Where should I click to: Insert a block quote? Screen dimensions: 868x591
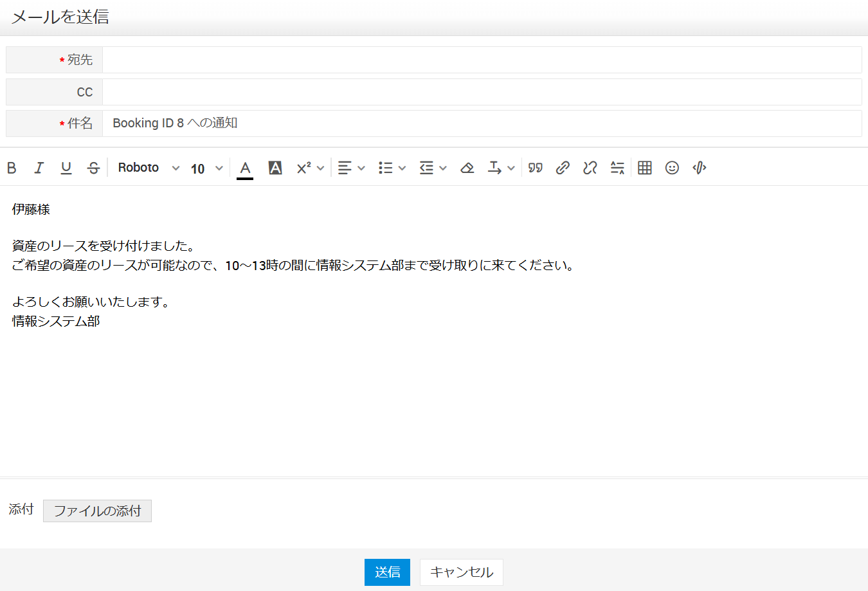point(536,168)
